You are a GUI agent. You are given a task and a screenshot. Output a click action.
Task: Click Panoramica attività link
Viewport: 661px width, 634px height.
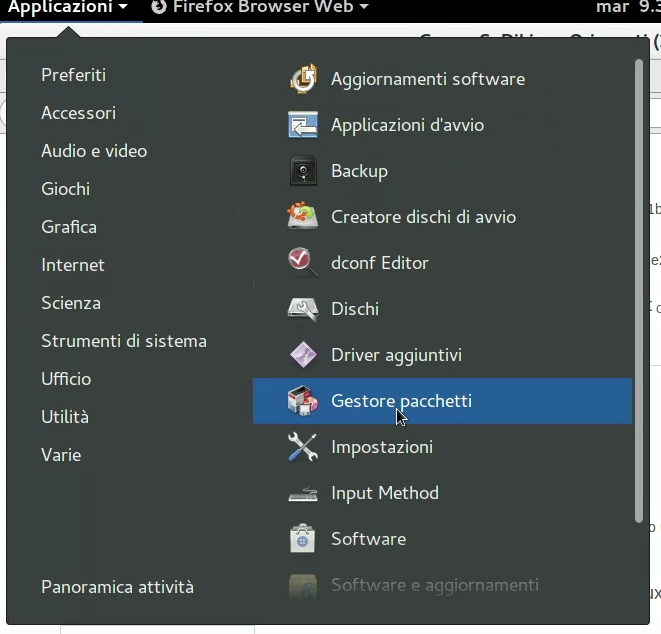coord(117,587)
